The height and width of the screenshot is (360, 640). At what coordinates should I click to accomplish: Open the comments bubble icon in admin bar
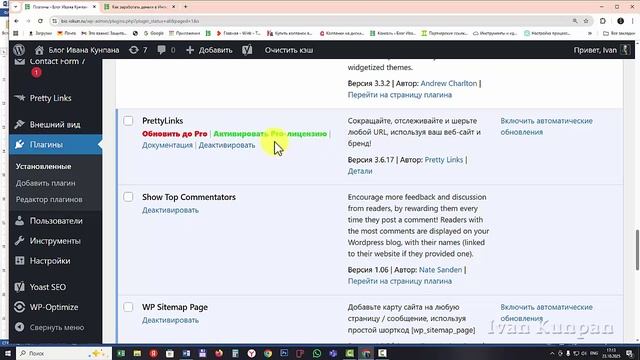[162, 50]
